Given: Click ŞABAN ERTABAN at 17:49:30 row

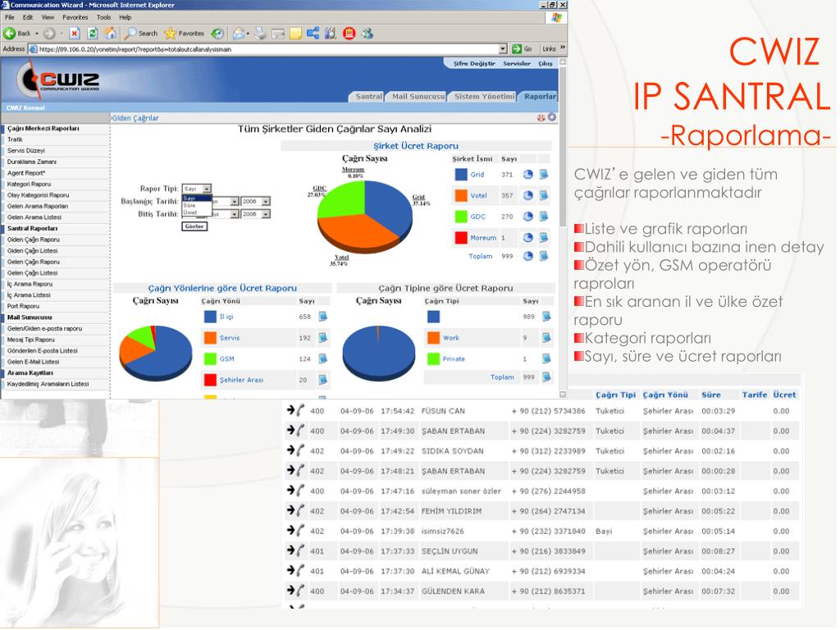Looking at the screenshot, I should tap(453, 431).
